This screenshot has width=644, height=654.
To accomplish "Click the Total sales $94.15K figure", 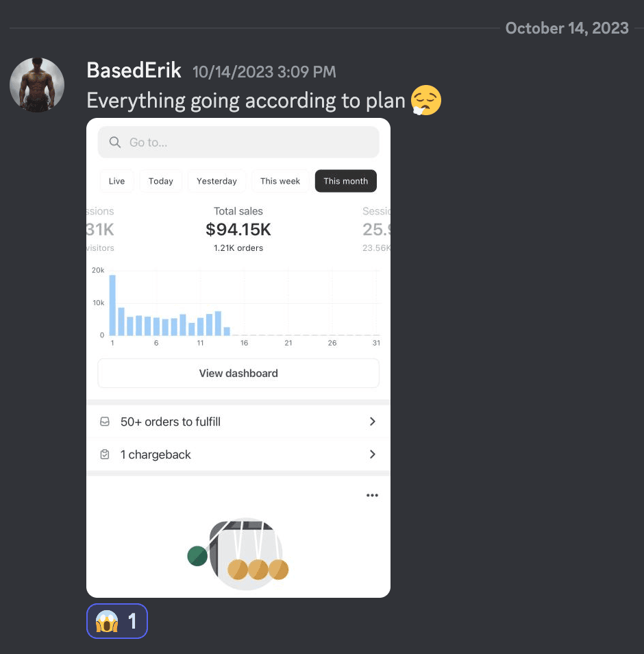I will tap(238, 230).
